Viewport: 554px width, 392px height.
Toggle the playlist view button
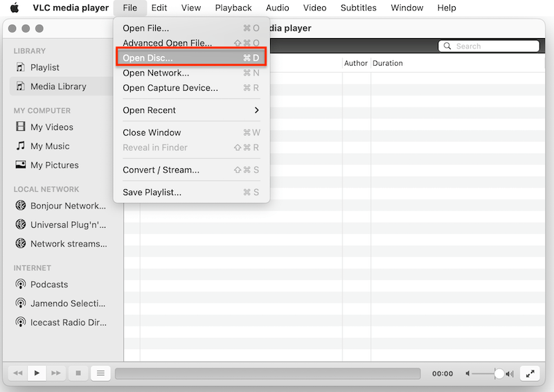pos(100,373)
